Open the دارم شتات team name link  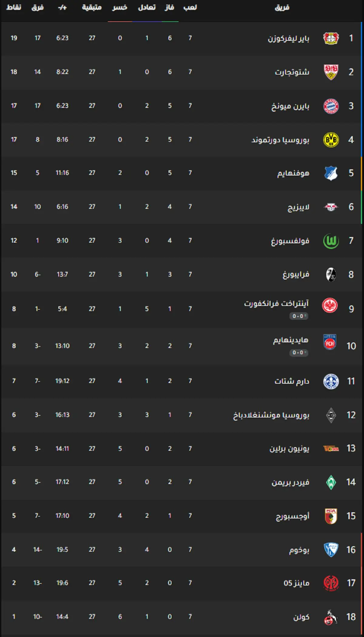pos(292,381)
